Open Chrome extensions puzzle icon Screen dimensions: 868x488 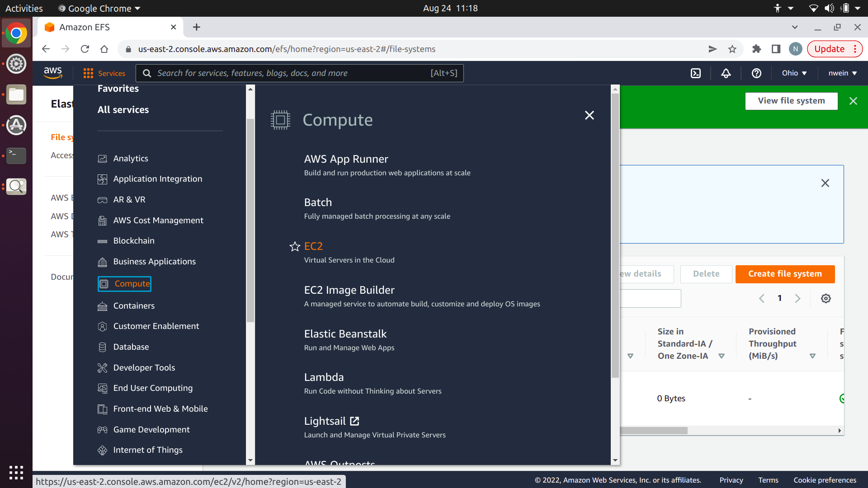point(756,49)
